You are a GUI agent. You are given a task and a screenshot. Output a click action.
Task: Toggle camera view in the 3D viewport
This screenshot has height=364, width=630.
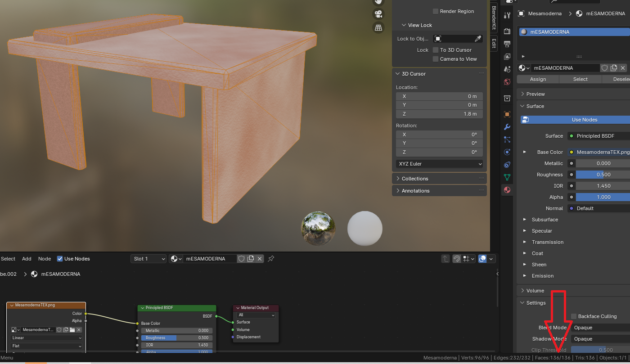378,13
